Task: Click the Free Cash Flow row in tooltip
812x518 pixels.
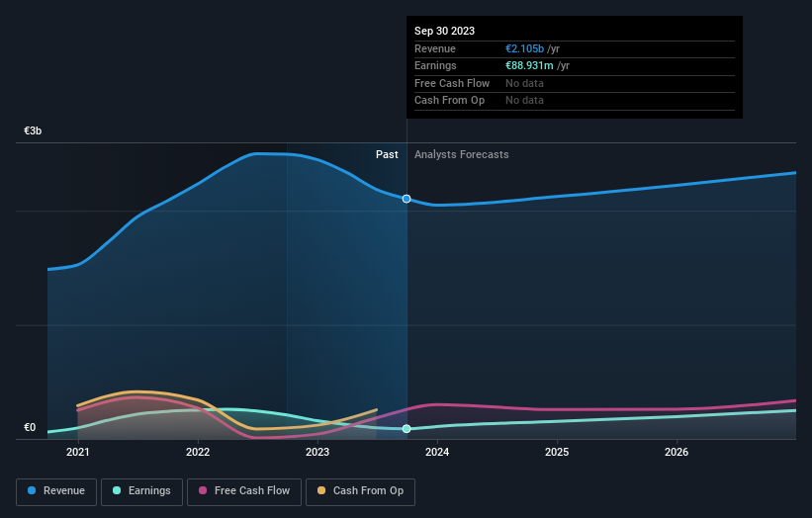Action: tap(575, 83)
